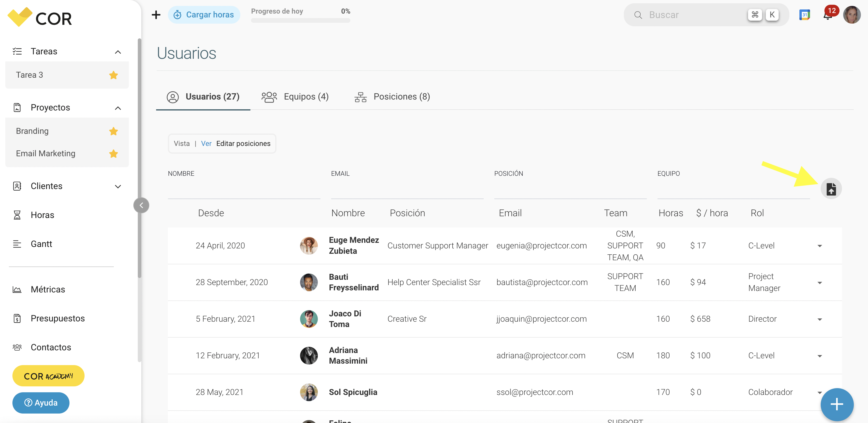Viewport: 868px width, 423px height.
Task: Toggle the star on Tarea 3
Action: tap(113, 75)
